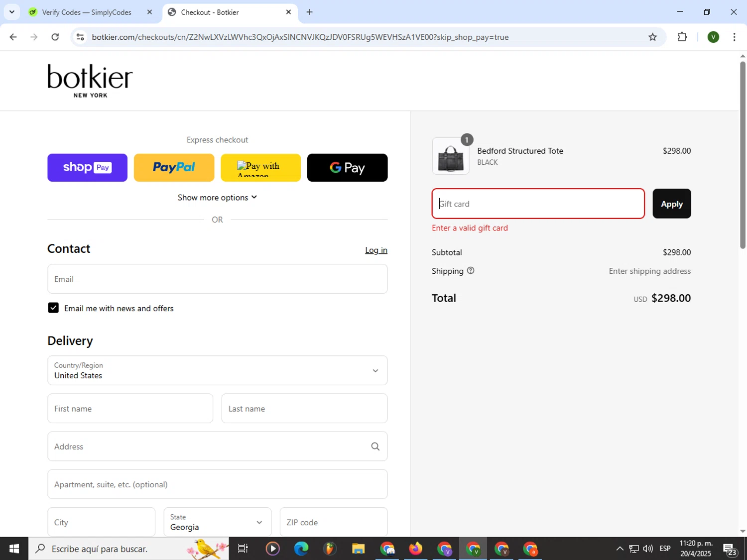The width and height of the screenshot is (747, 560).
Task: Reload the Botkier checkout page
Action: tap(55, 37)
